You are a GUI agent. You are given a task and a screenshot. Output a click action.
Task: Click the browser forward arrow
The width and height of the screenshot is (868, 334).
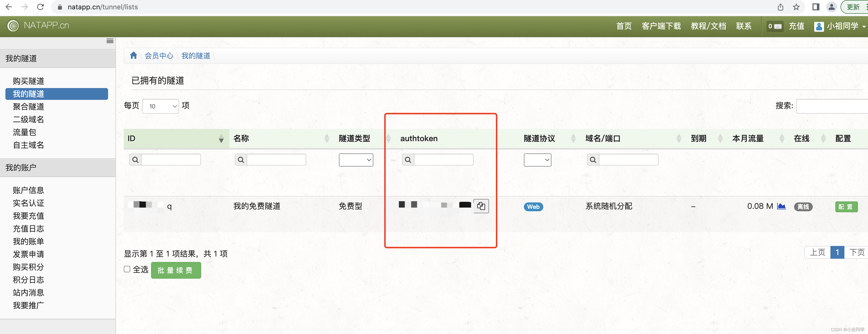pos(25,7)
